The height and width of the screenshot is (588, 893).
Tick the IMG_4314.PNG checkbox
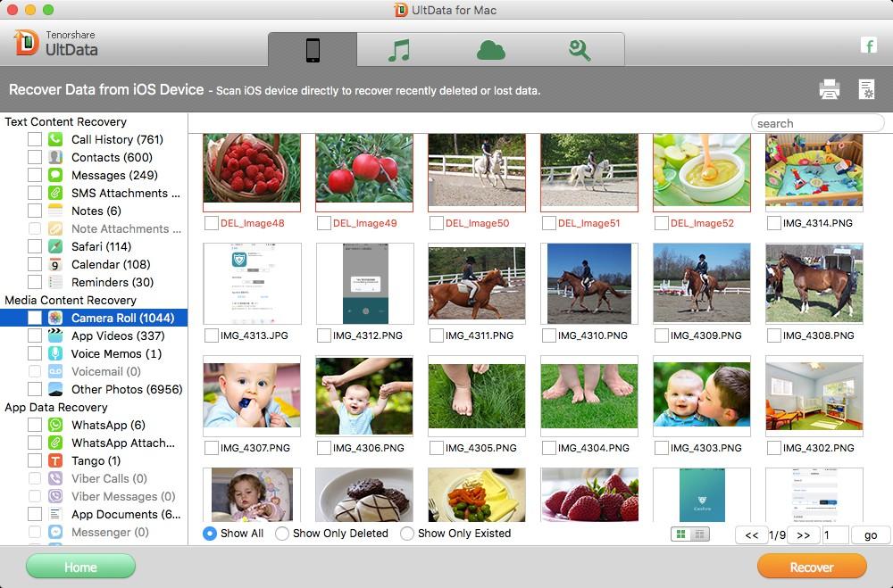pyautogui.click(x=774, y=223)
